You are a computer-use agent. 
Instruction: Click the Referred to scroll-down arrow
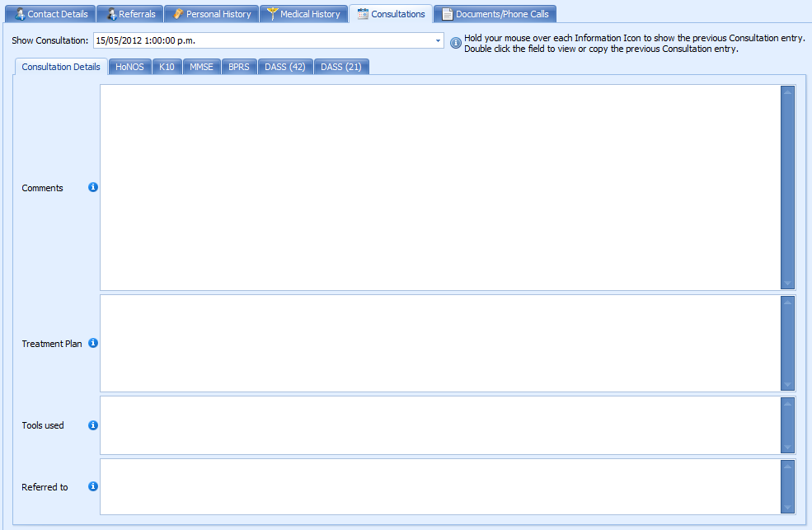click(787, 508)
